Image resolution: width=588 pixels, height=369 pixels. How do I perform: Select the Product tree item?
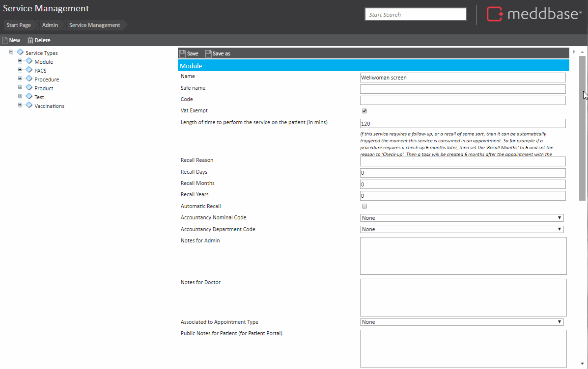44,88
